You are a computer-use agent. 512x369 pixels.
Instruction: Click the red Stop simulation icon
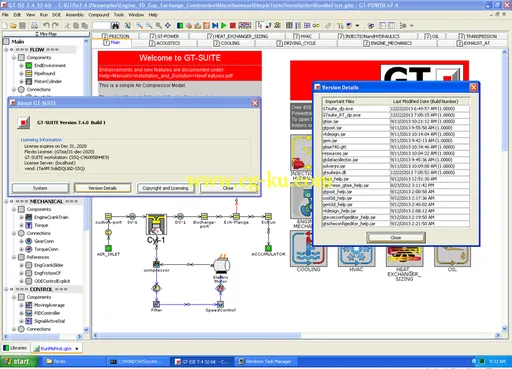point(233,25)
